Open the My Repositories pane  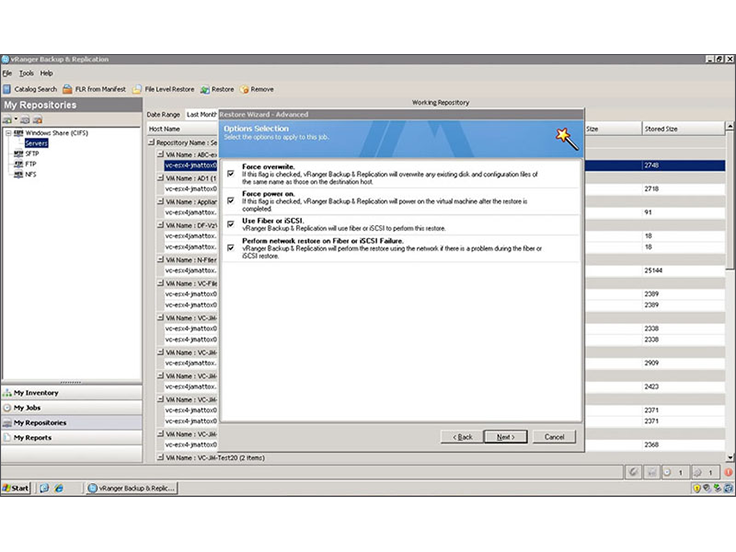pyautogui.click(x=72, y=423)
